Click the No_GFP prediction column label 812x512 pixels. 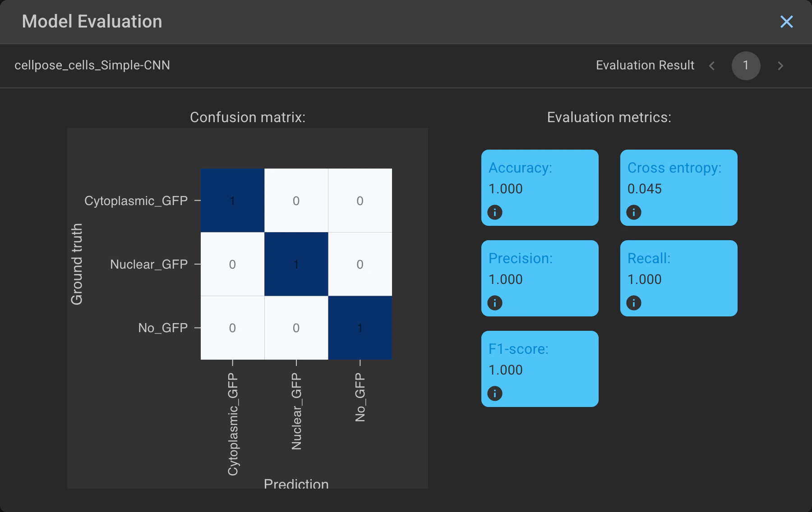[360, 397]
